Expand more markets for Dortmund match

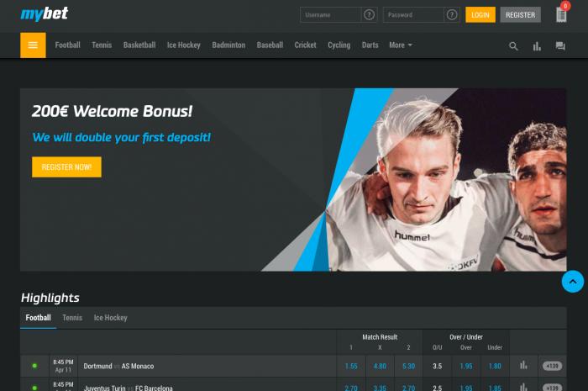(x=552, y=366)
